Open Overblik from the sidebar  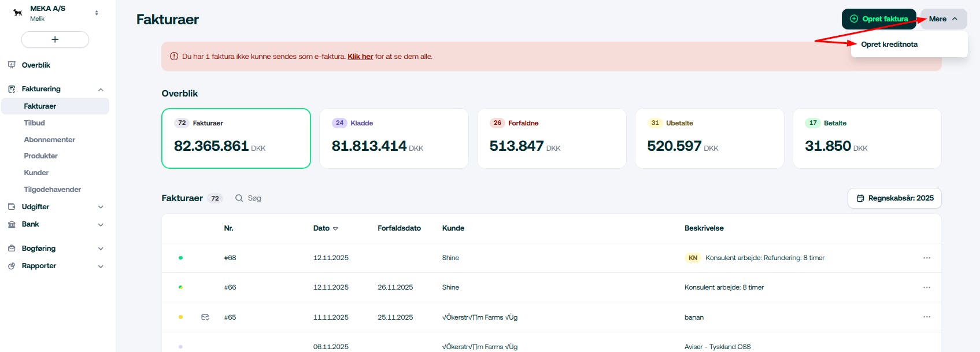36,65
